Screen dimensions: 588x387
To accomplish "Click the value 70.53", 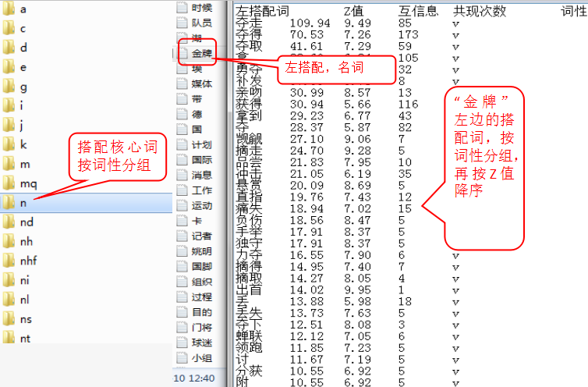I will click(306, 35).
